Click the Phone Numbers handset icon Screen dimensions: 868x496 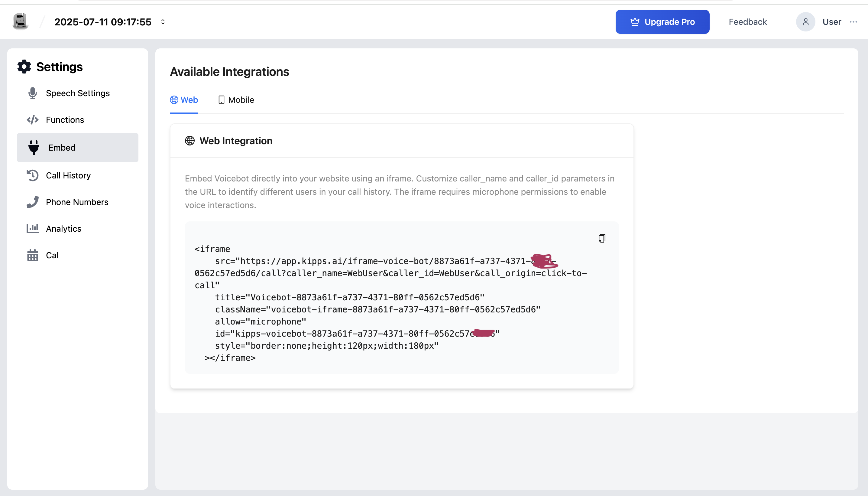(x=32, y=202)
